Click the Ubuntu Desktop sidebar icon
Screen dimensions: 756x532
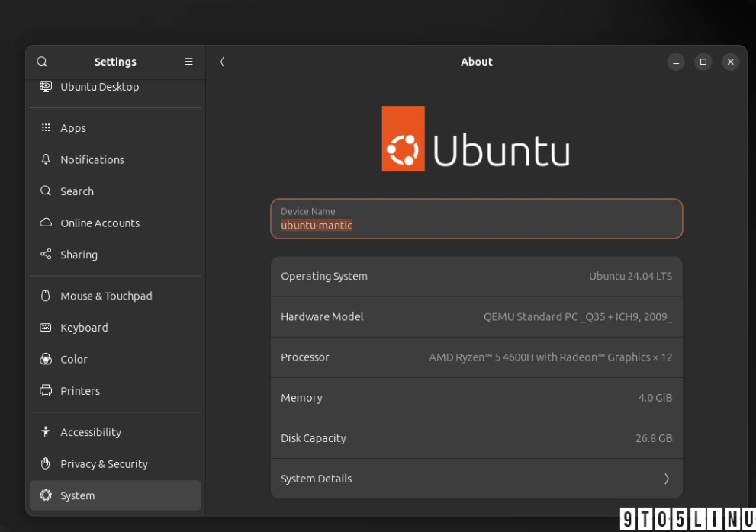point(46,87)
